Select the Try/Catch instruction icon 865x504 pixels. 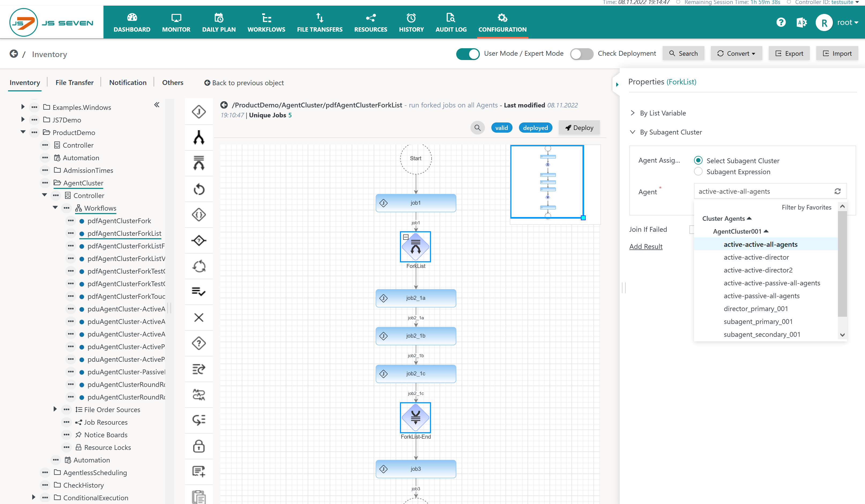(x=199, y=215)
